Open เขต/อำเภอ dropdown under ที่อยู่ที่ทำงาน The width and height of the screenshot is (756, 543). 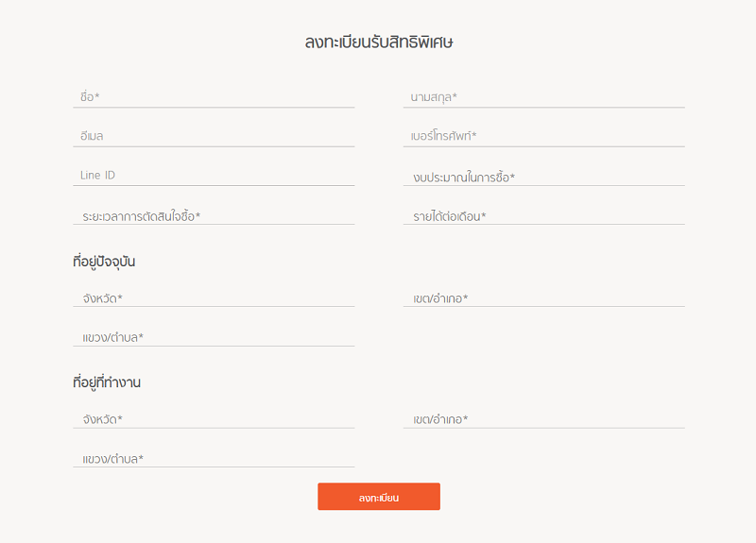pos(544,419)
